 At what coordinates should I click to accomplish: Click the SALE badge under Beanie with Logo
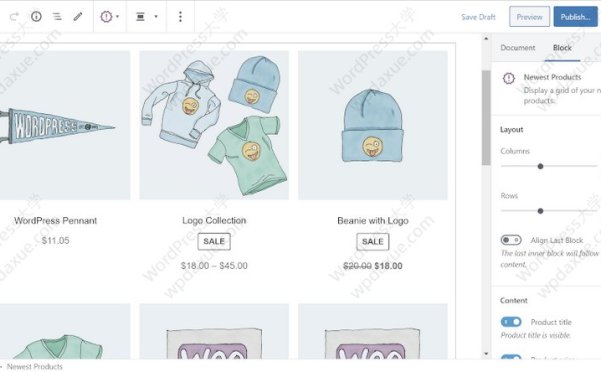pyautogui.click(x=373, y=241)
